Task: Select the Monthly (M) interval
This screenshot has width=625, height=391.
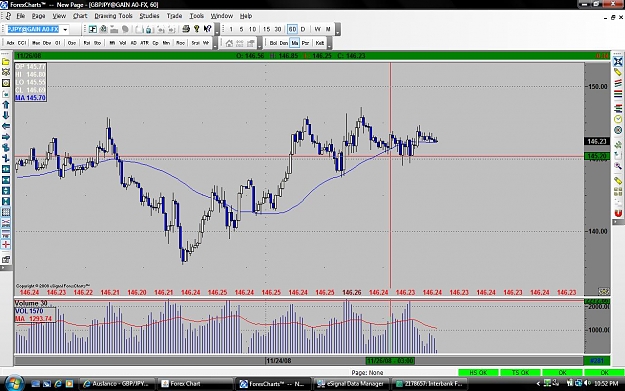Action: 328,29
